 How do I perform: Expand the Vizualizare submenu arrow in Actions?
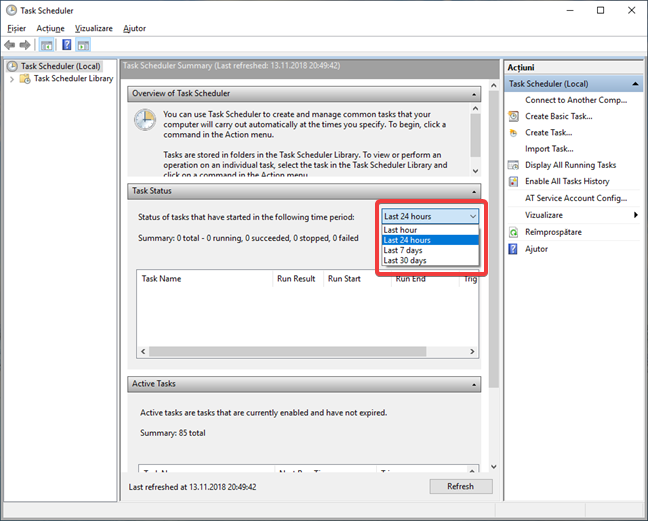(x=635, y=215)
